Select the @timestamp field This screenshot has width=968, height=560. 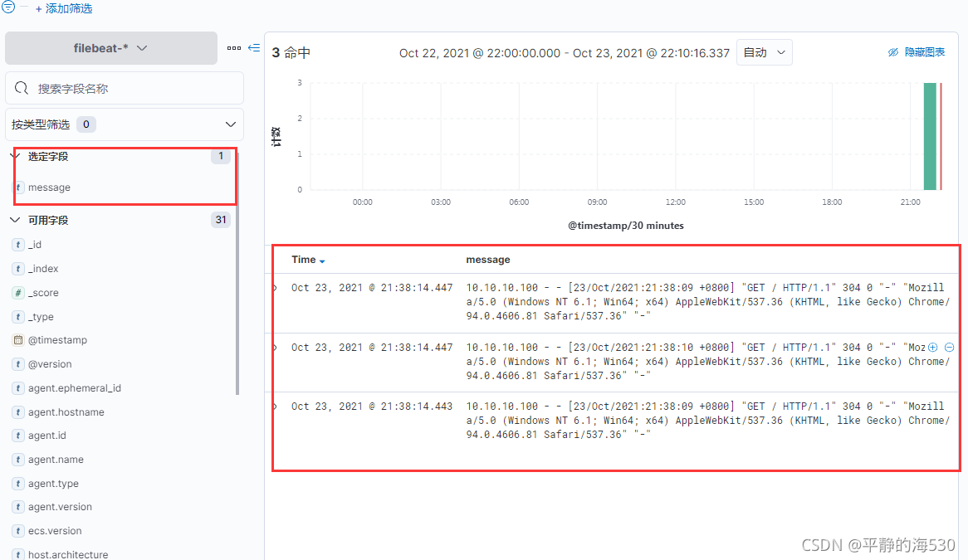(57, 340)
